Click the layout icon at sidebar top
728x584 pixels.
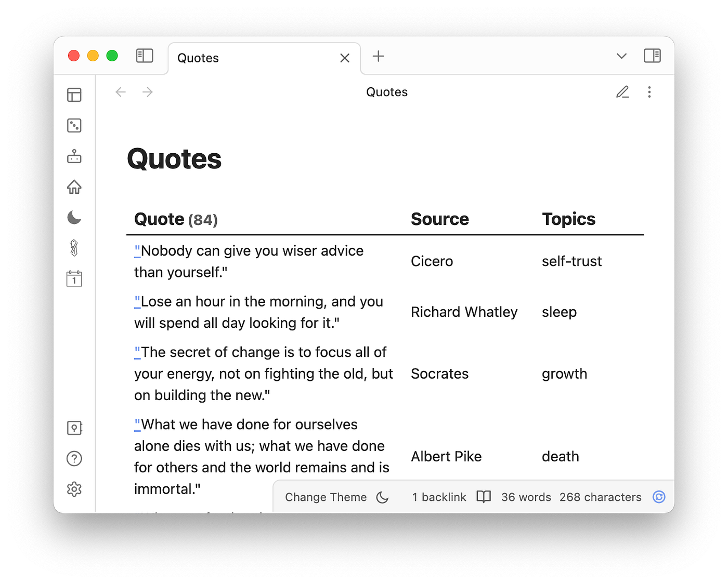(74, 95)
